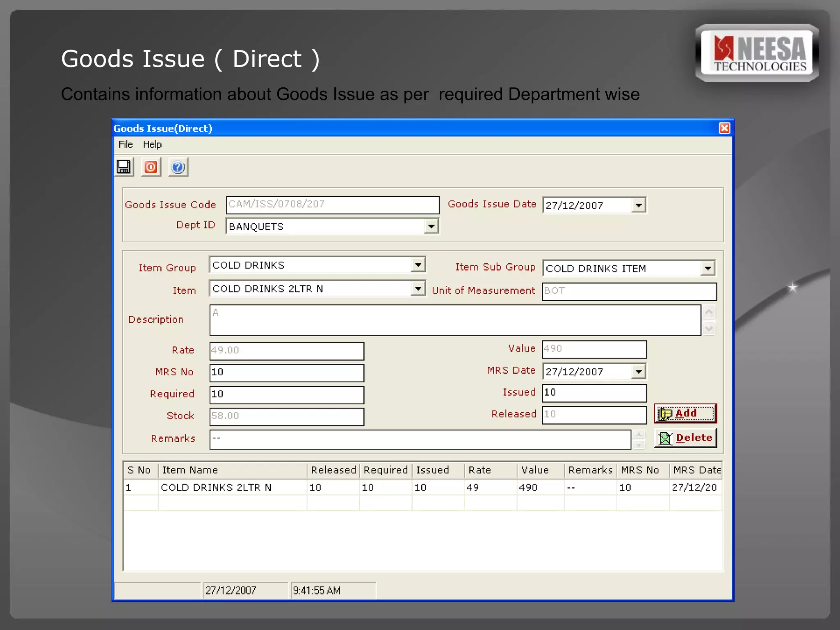The height and width of the screenshot is (630, 840).
Task: Click the Released column header
Action: [333, 470]
